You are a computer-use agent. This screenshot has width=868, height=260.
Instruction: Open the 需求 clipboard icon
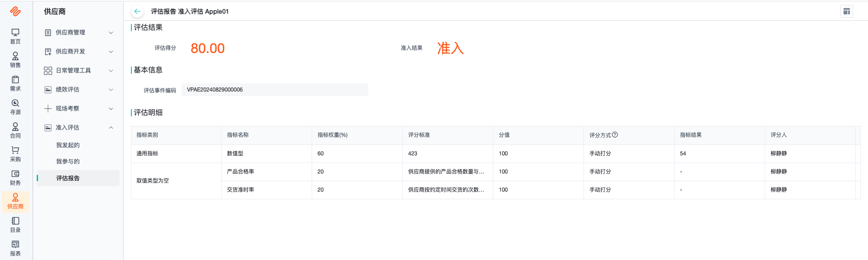click(x=15, y=80)
